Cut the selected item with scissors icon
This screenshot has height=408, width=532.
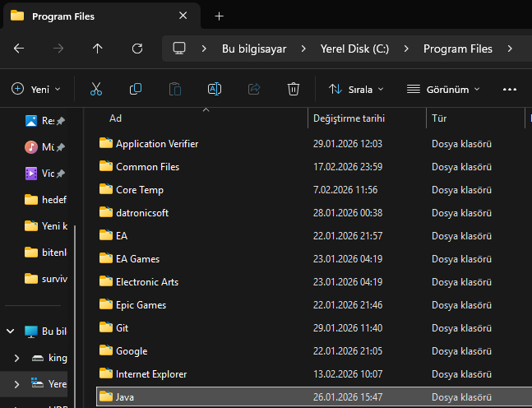point(96,90)
